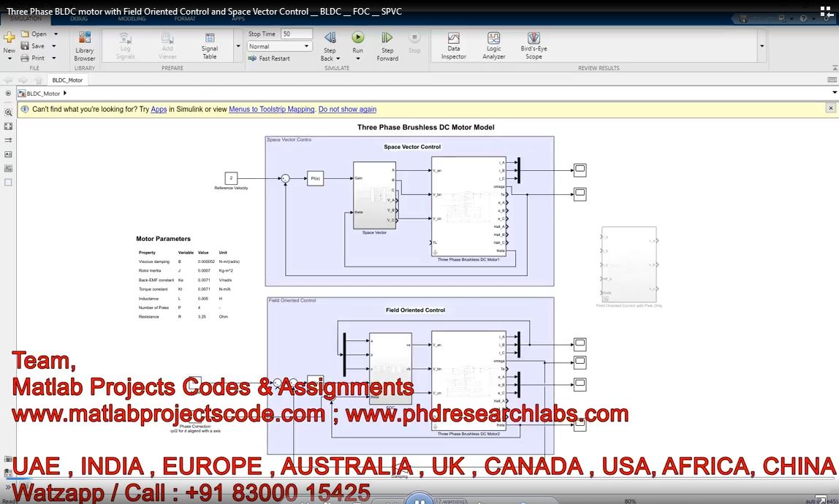Viewport: 839px width, 504px height.
Task: Select the Space Vector subsystem block
Action: tap(374, 195)
